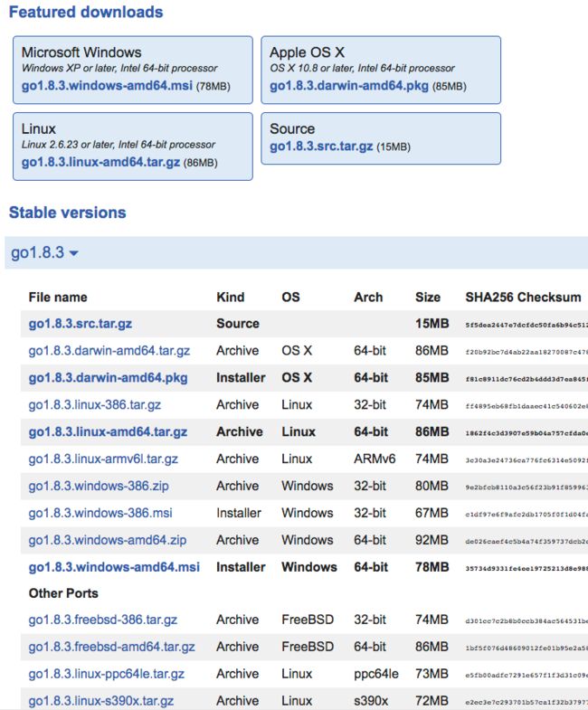Select ARMv6 in the Arch column

(375, 459)
